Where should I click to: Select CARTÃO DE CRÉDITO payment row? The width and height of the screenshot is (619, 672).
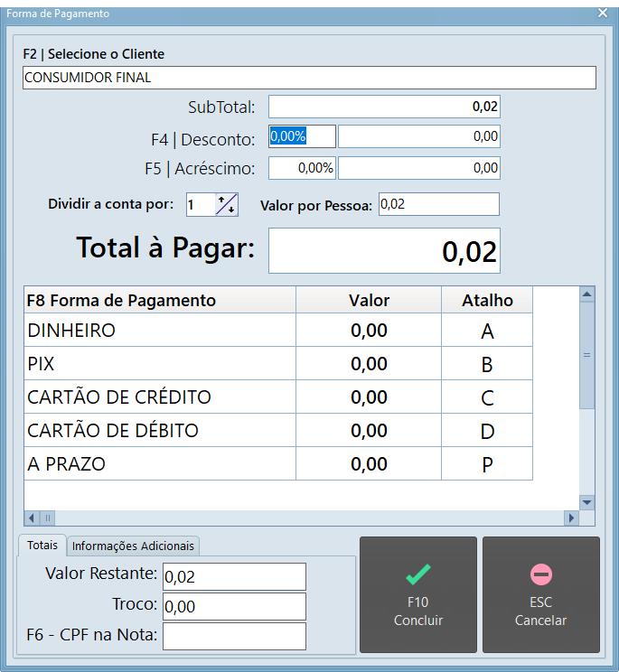pyautogui.click(x=160, y=397)
